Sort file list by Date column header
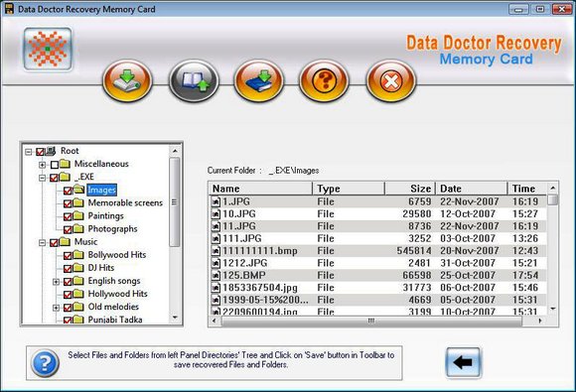 click(472, 189)
